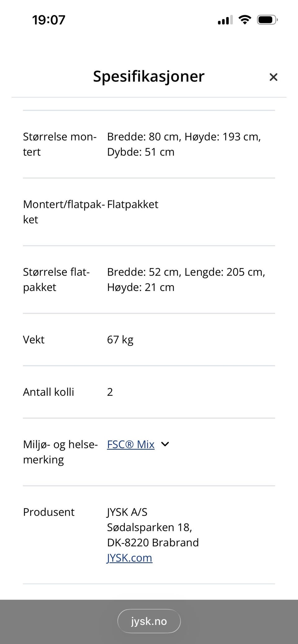This screenshot has width=298, height=644.
Task: Expand the FSC® Mix chevron arrow
Action: point(165,444)
